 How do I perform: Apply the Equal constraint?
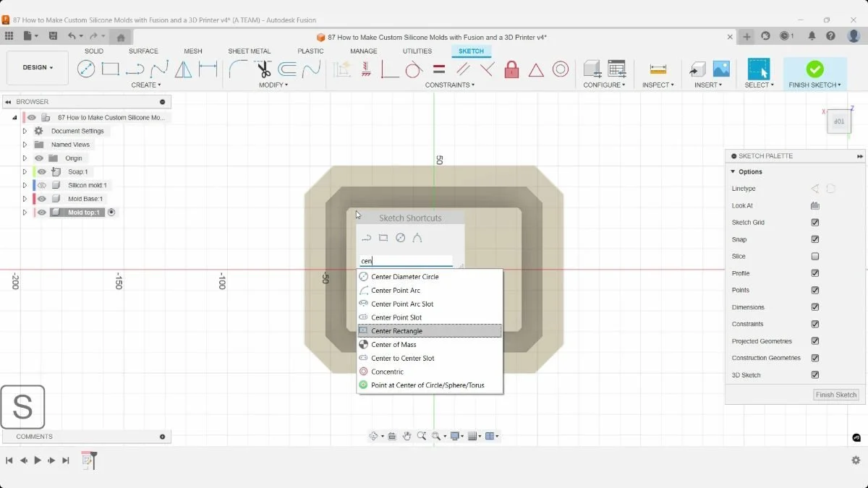click(439, 69)
